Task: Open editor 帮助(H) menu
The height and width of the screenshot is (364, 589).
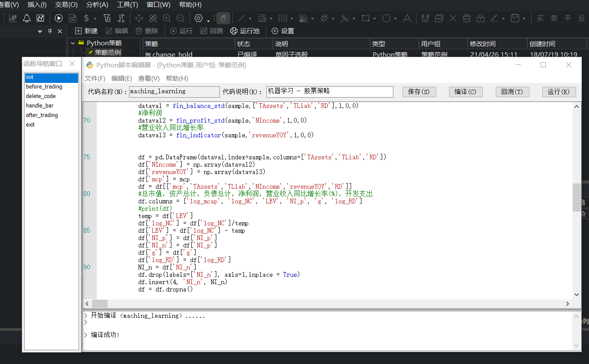Action: point(177,79)
